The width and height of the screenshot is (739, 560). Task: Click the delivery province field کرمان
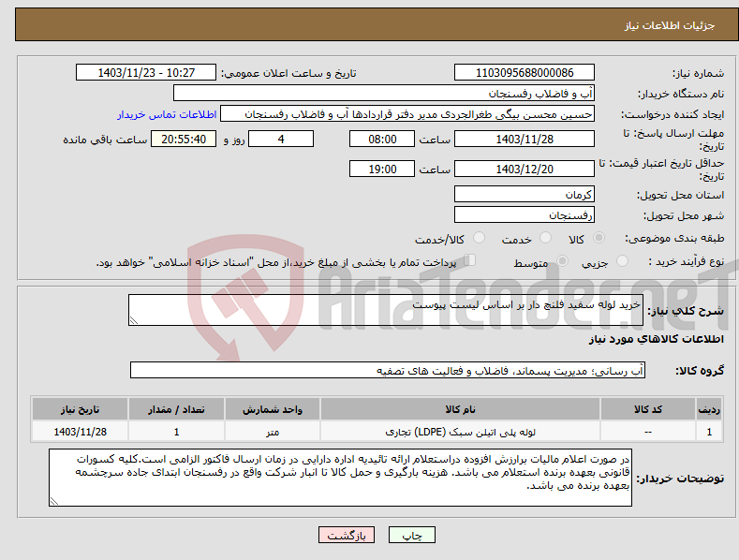click(x=525, y=194)
